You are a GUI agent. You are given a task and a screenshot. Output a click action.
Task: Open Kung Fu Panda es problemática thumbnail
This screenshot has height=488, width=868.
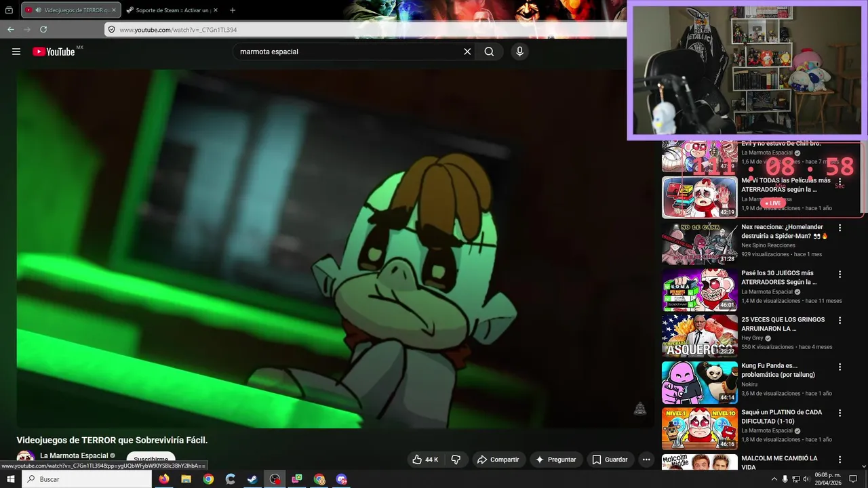click(x=700, y=382)
